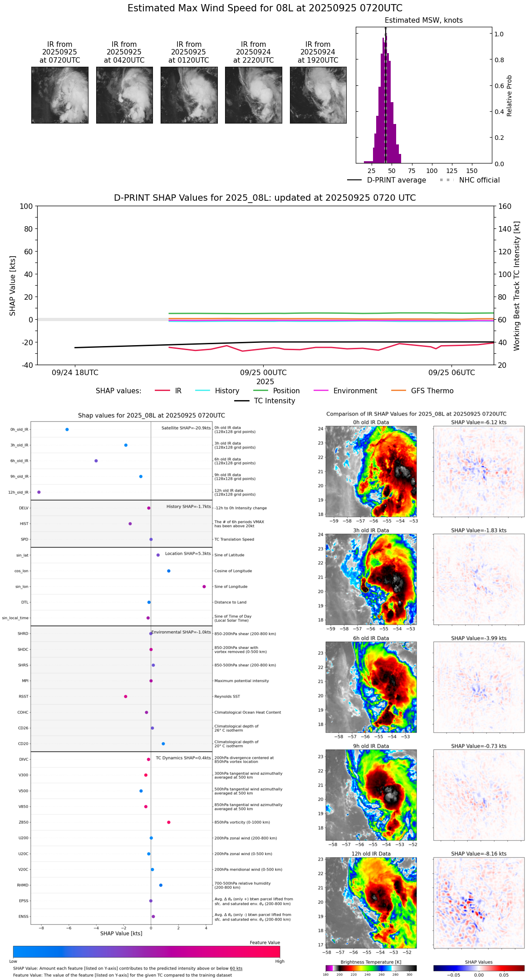The height and width of the screenshot is (980, 530).
Task: Click the 12h SHAP map labeled -8.16 kts
Action: coord(479,902)
